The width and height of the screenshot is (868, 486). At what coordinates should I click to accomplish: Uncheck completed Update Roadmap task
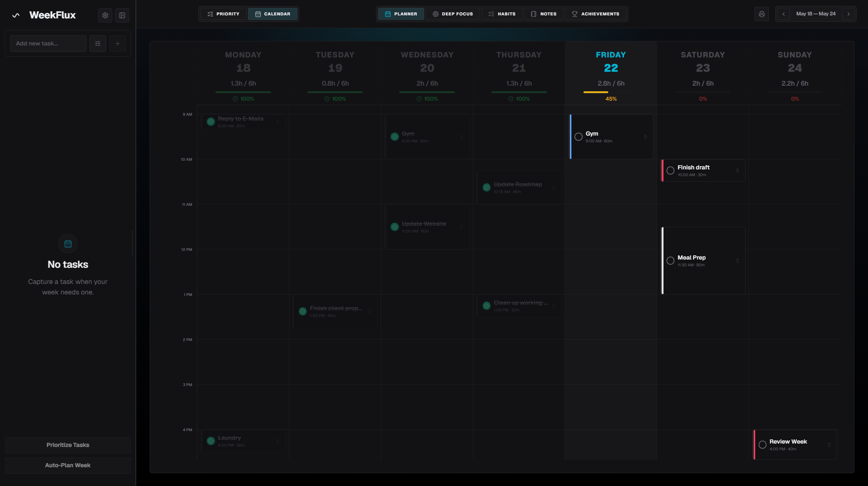tap(487, 187)
